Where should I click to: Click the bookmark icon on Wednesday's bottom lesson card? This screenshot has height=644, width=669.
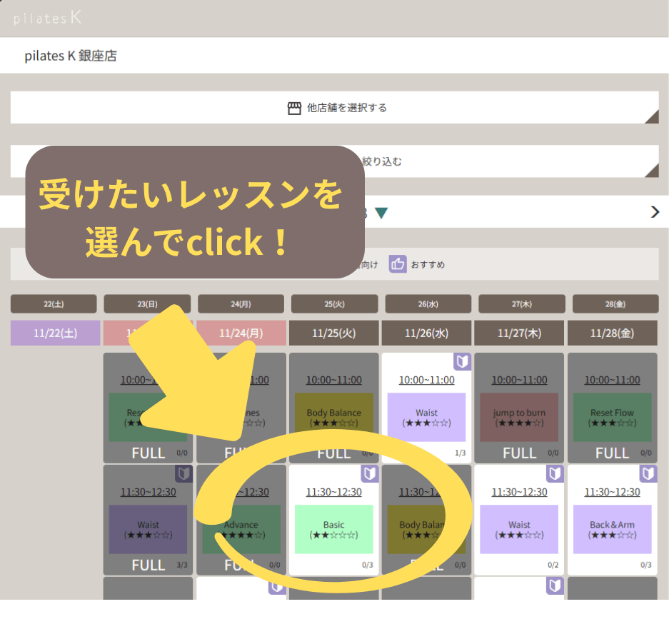point(462,586)
